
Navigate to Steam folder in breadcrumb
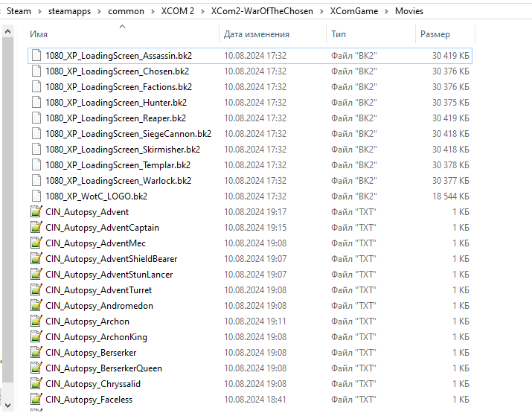coord(19,11)
